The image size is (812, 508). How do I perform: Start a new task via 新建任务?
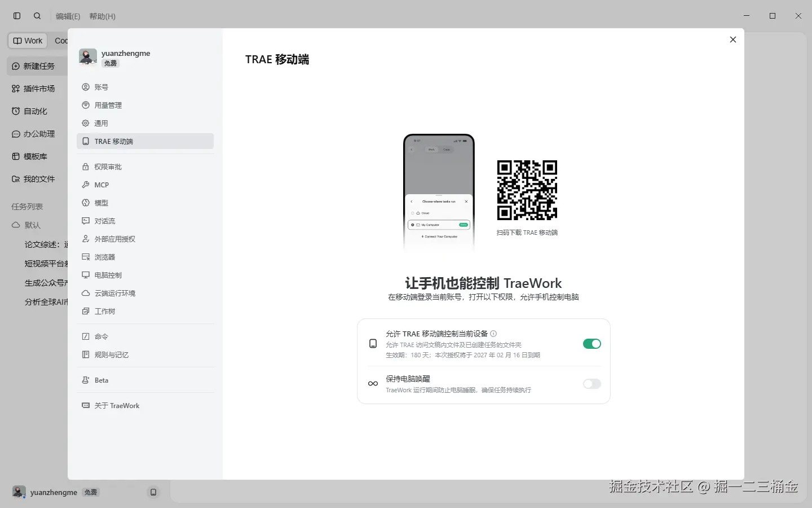(37, 66)
